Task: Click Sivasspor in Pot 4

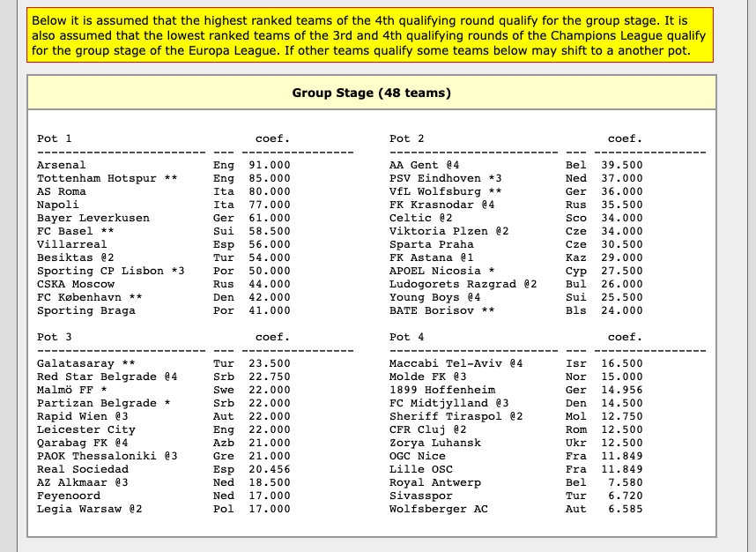Action: coord(421,496)
